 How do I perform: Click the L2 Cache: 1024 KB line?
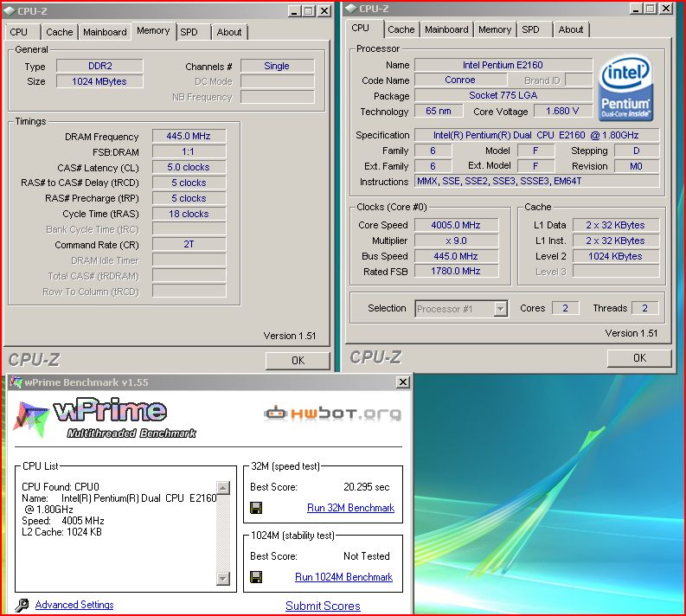tap(61, 532)
